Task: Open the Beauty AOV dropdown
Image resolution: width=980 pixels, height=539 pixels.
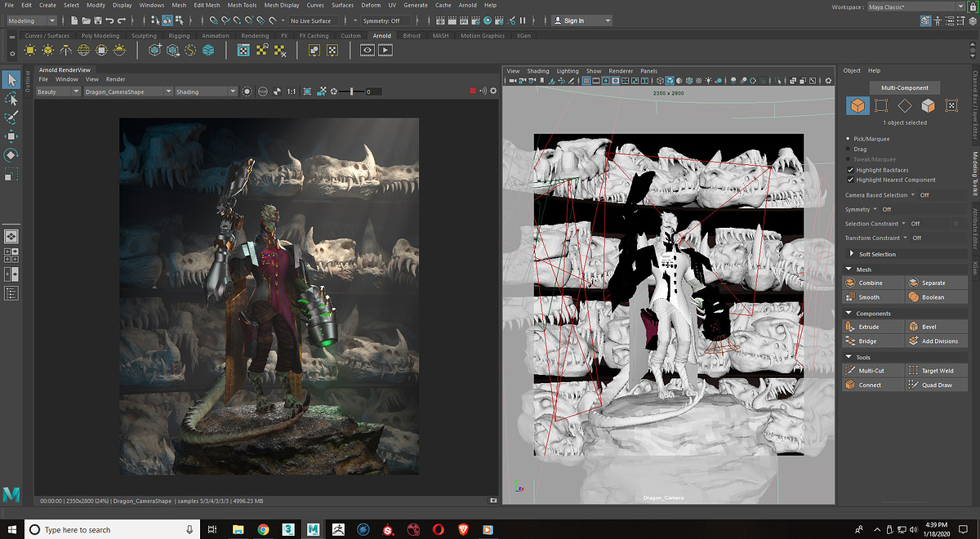Action: 58,91
